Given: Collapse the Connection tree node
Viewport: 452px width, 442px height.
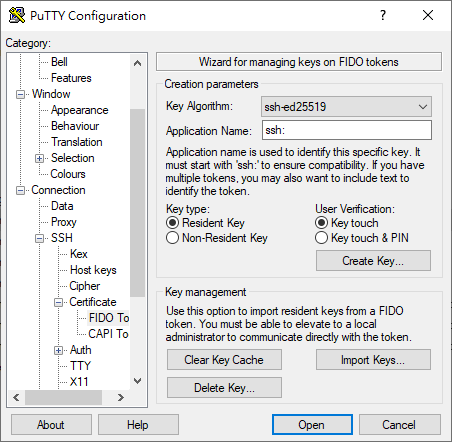Looking at the screenshot, I should (x=20, y=190).
